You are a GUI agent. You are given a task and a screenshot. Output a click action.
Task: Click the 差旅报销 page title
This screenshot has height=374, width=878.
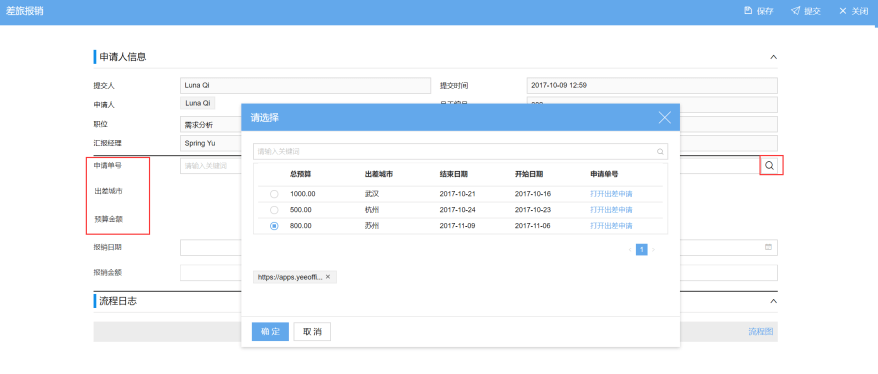pyautogui.click(x=25, y=11)
